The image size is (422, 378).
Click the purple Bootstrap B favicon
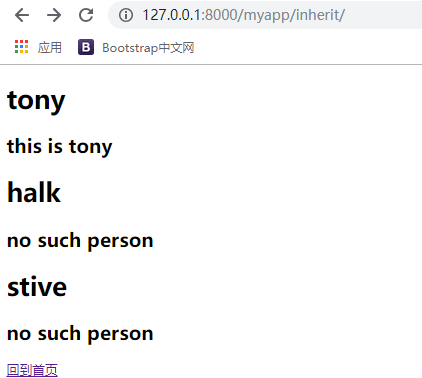(86, 47)
